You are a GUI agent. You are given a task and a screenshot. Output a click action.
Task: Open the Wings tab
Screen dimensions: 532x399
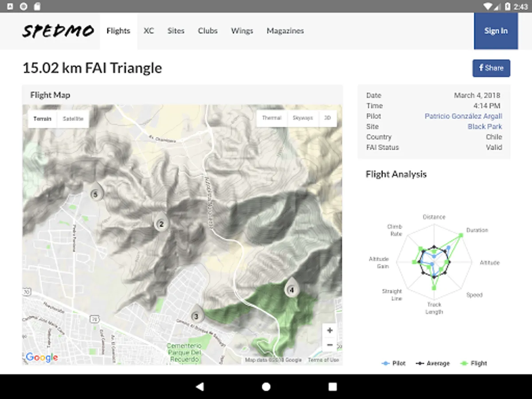pos(242,31)
